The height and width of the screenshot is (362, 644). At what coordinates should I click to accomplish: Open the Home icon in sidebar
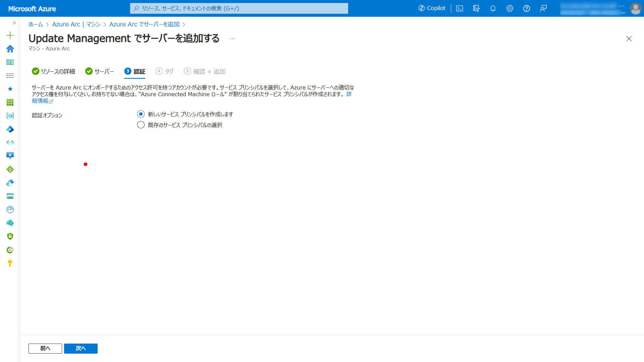coord(10,49)
